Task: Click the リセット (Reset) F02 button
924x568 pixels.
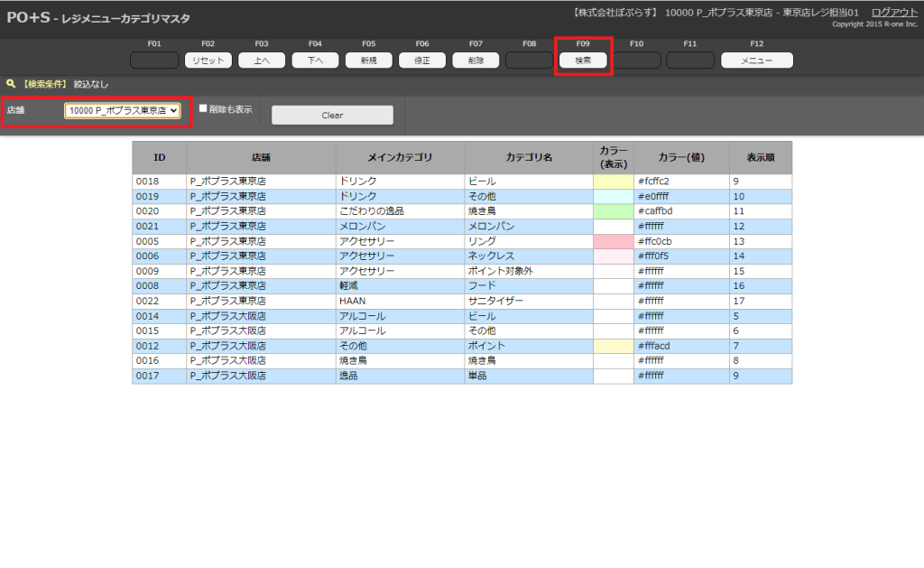Action: (208, 61)
